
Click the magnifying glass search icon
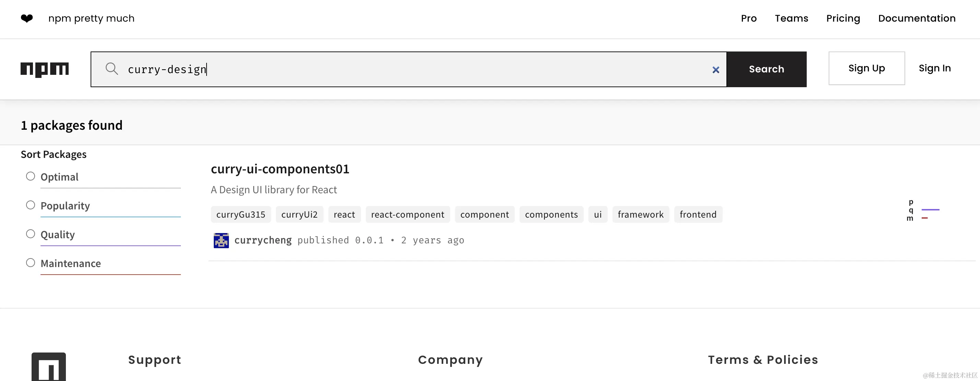[112, 69]
